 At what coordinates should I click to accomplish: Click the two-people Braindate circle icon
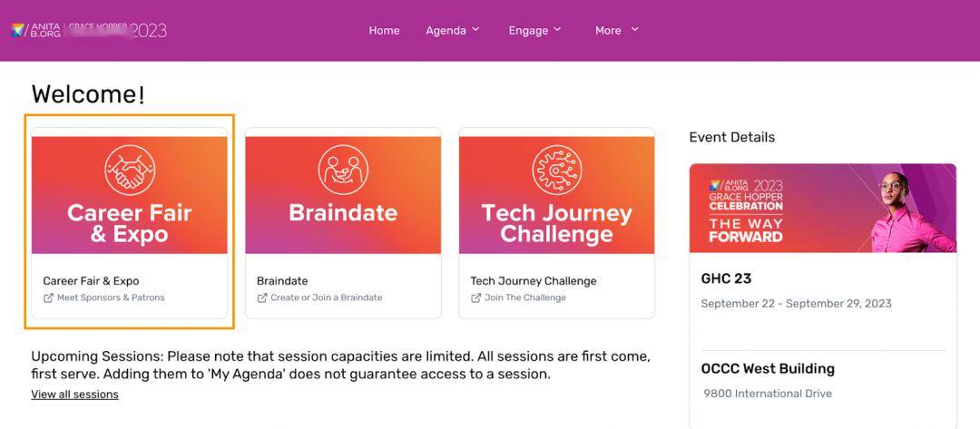[x=343, y=170]
